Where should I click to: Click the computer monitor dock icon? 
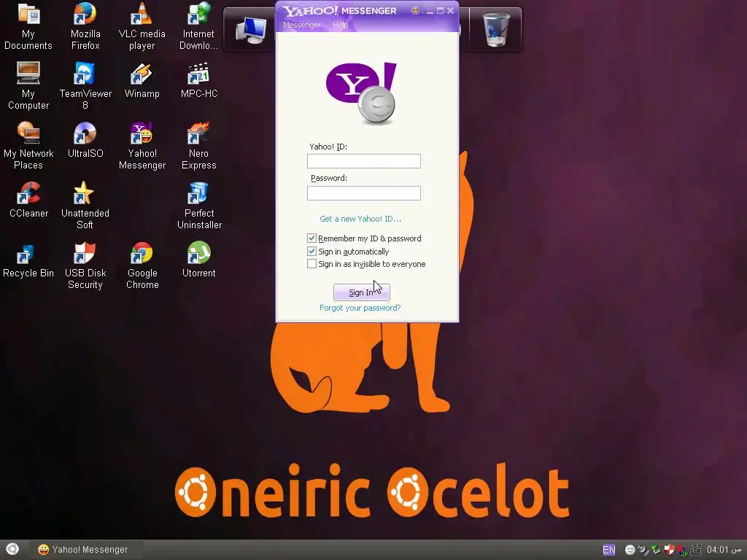coord(252,31)
